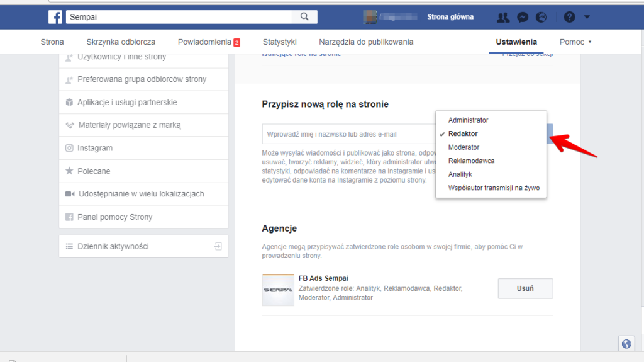Open the FB Ads Sempai agency link

pyautogui.click(x=323, y=278)
